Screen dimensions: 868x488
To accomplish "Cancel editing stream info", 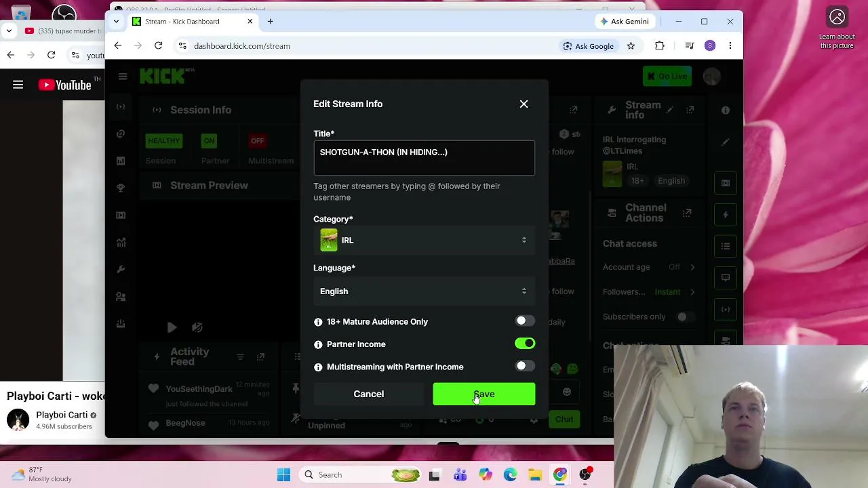I will coord(368,394).
